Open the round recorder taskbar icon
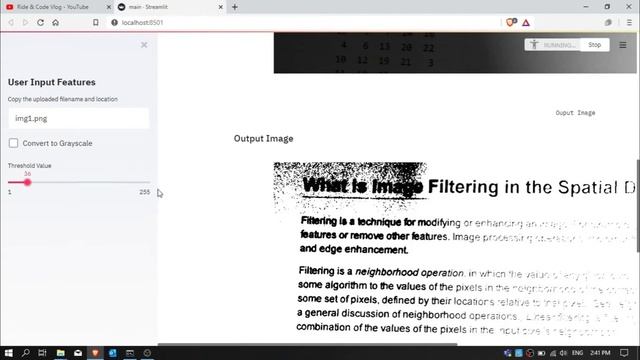 tap(147, 353)
